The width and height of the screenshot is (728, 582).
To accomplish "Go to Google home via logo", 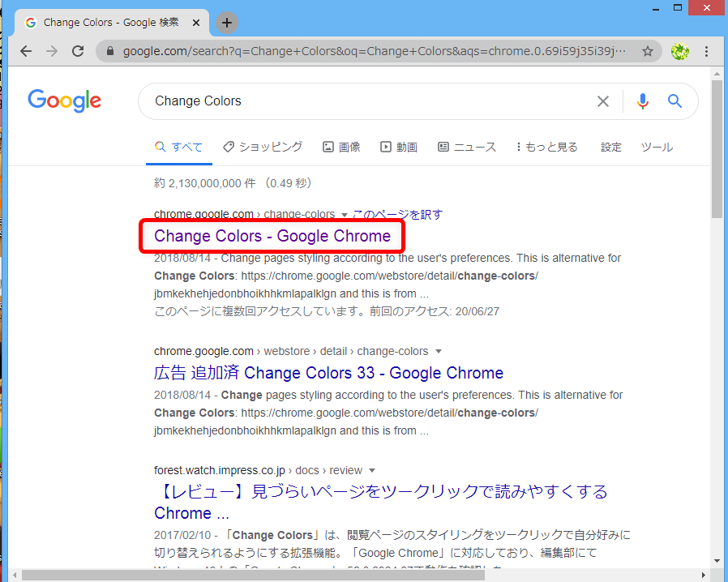I will tap(65, 101).
